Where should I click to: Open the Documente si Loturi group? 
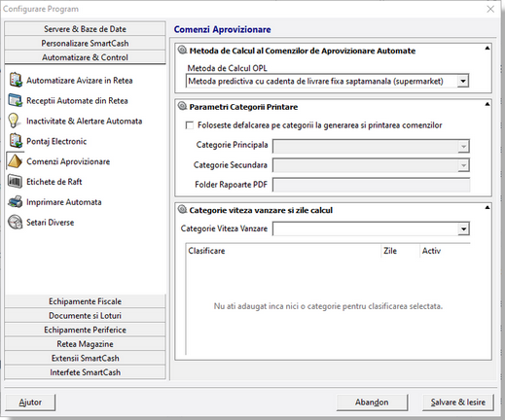point(85,316)
